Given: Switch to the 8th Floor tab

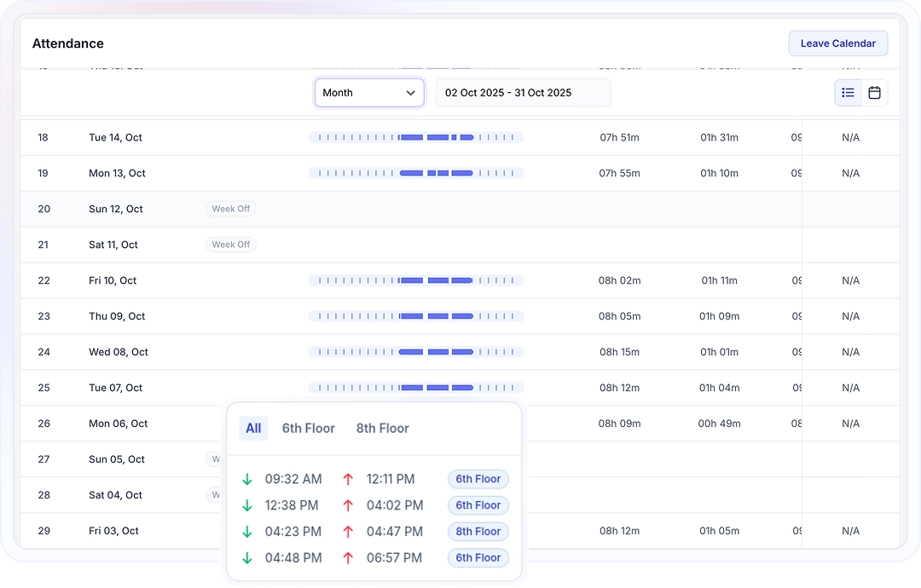Looking at the screenshot, I should pyautogui.click(x=382, y=428).
